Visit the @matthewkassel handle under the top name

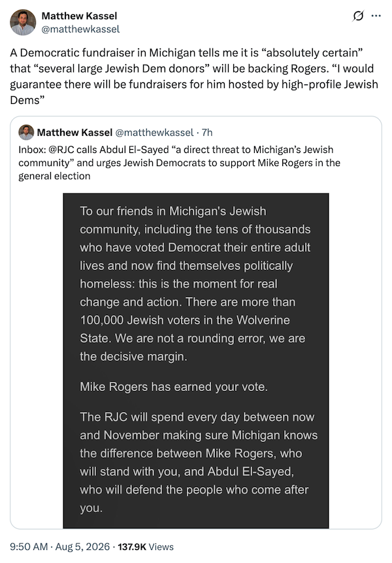(x=81, y=29)
